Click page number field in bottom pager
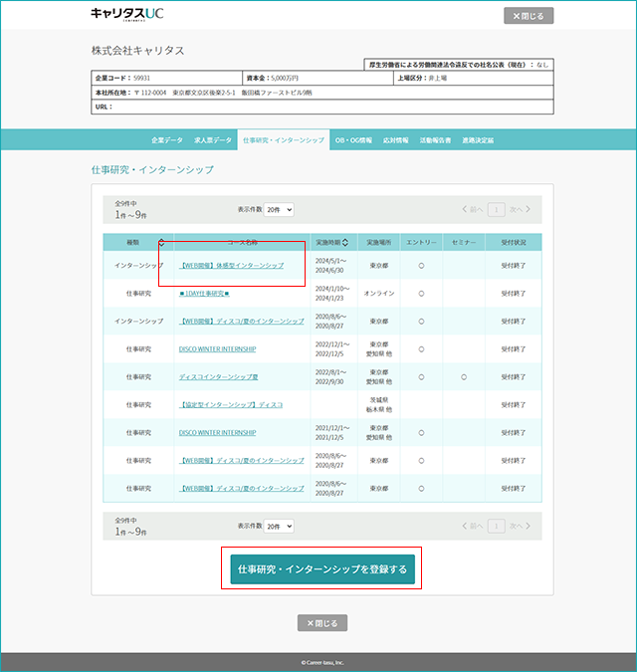Image resolution: width=637 pixels, height=672 pixels. (x=496, y=526)
